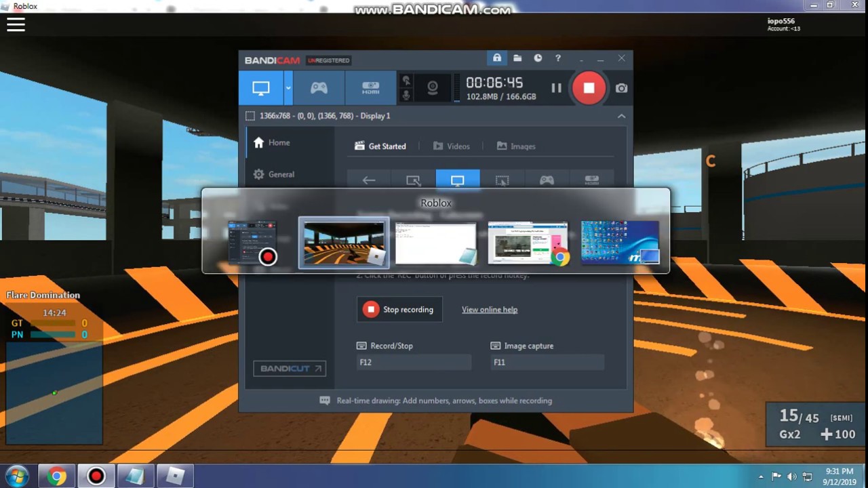Open the Roblox hamburger menu icon
The height and width of the screenshot is (488, 868).
(16, 24)
